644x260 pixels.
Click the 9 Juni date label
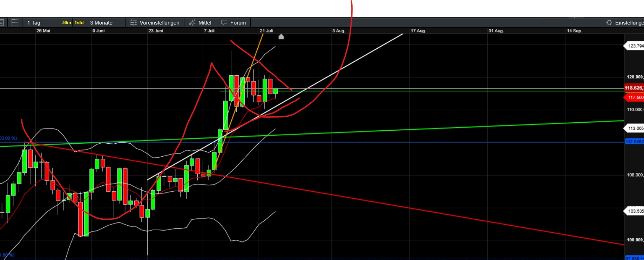point(99,31)
